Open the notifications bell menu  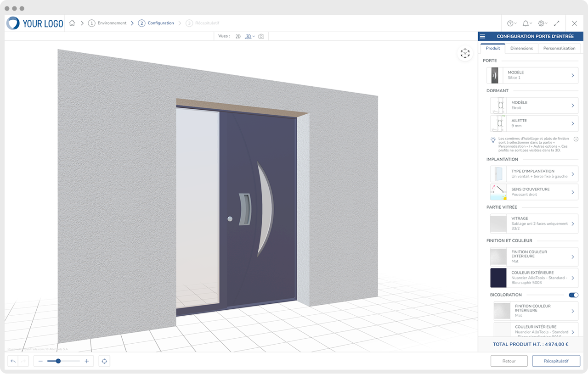(x=527, y=23)
